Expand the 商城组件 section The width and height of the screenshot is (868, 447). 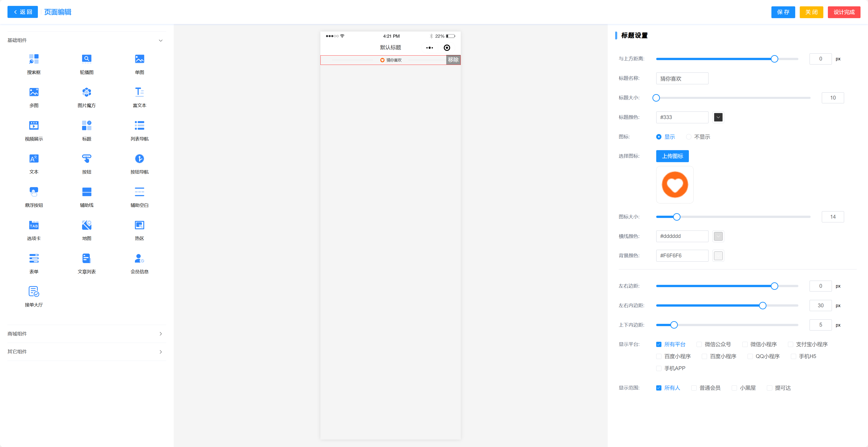pyautogui.click(x=160, y=334)
